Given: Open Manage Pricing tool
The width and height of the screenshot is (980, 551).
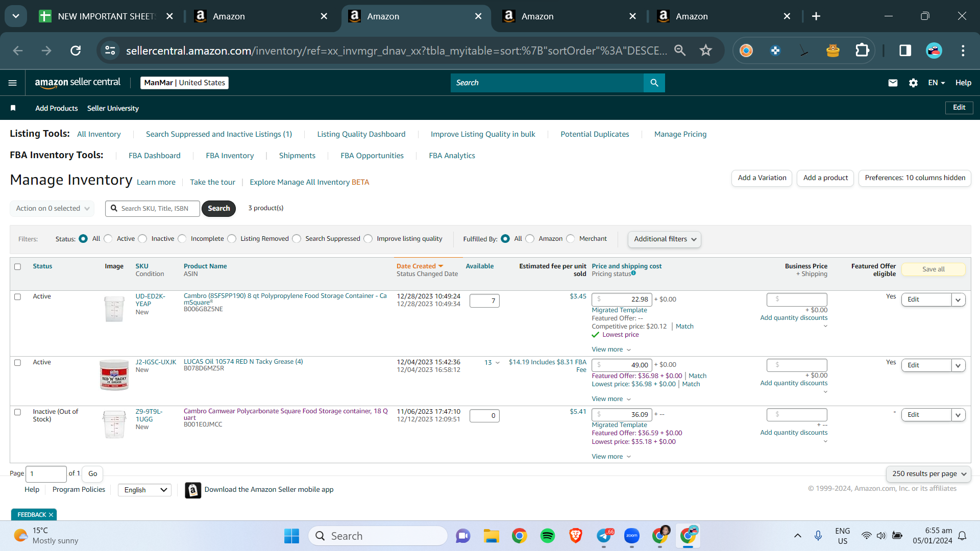Looking at the screenshot, I should pos(680,134).
